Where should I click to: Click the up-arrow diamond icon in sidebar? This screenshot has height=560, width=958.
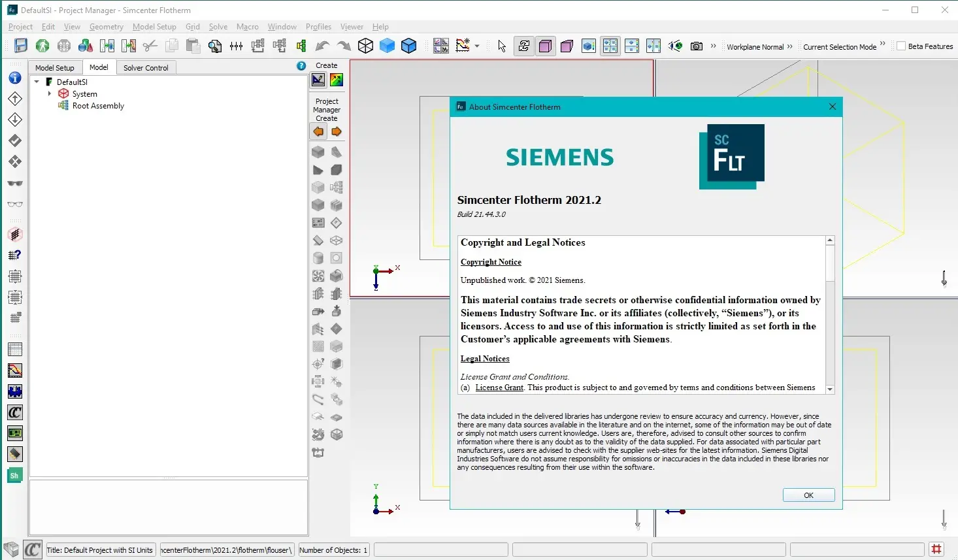click(15, 99)
